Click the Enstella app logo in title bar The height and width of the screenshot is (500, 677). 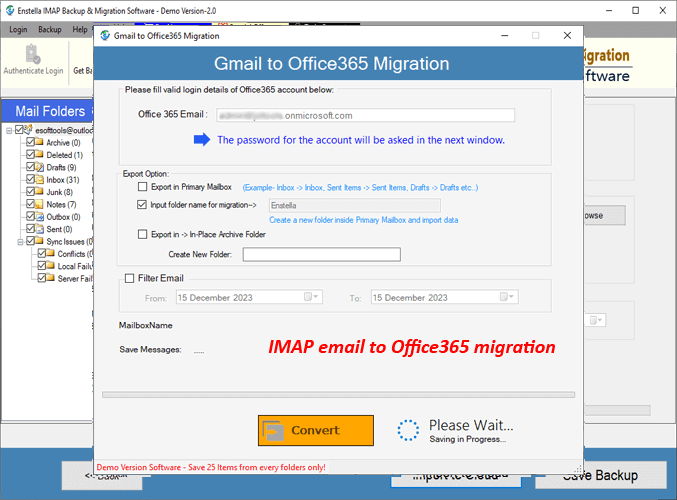pyautogui.click(x=9, y=10)
